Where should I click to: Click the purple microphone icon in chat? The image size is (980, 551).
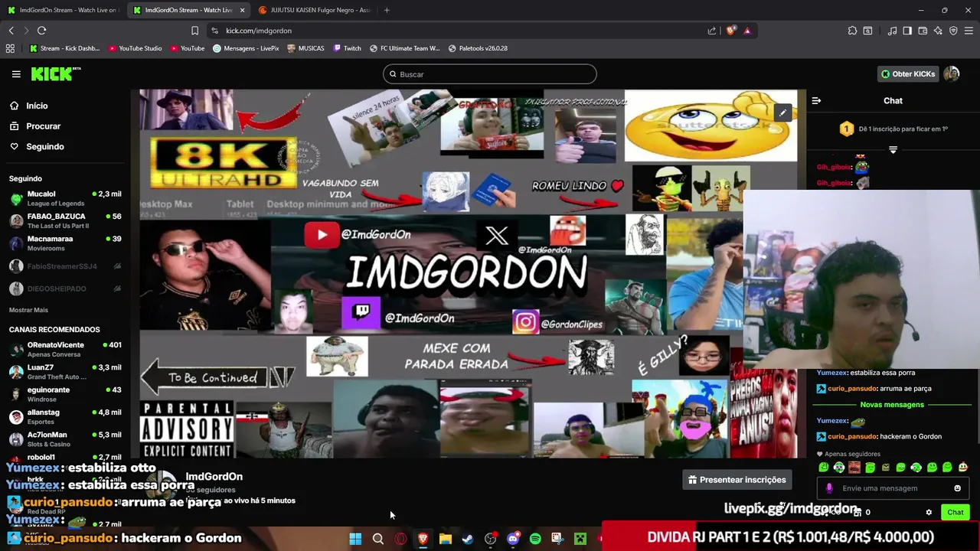tap(828, 488)
